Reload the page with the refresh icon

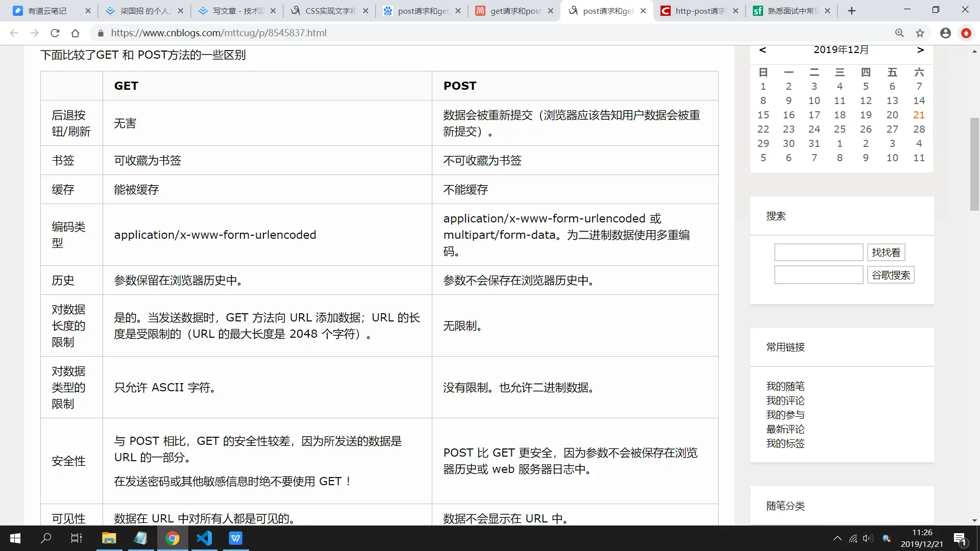click(x=55, y=33)
